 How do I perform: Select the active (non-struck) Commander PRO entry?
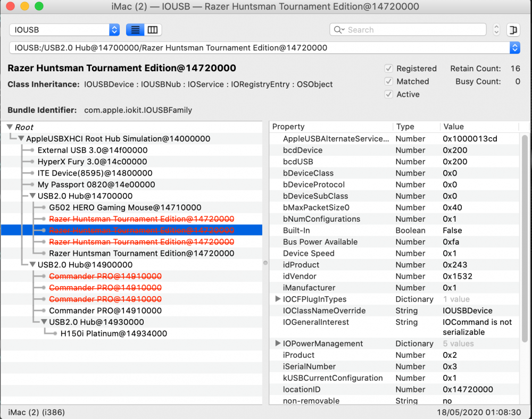(x=105, y=311)
